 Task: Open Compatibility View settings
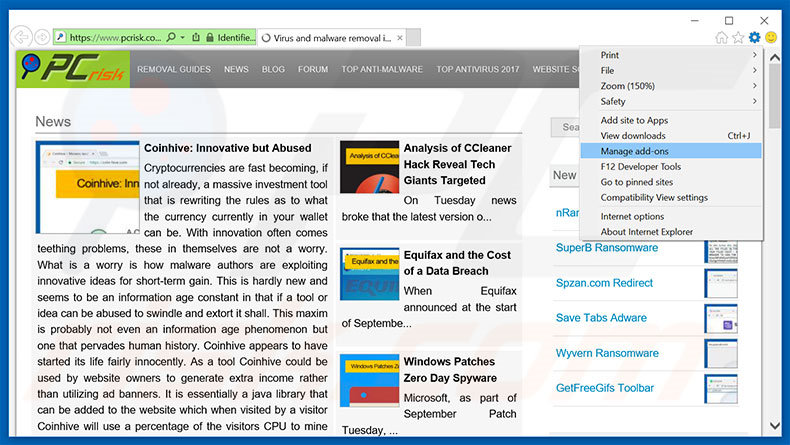coord(671,198)
